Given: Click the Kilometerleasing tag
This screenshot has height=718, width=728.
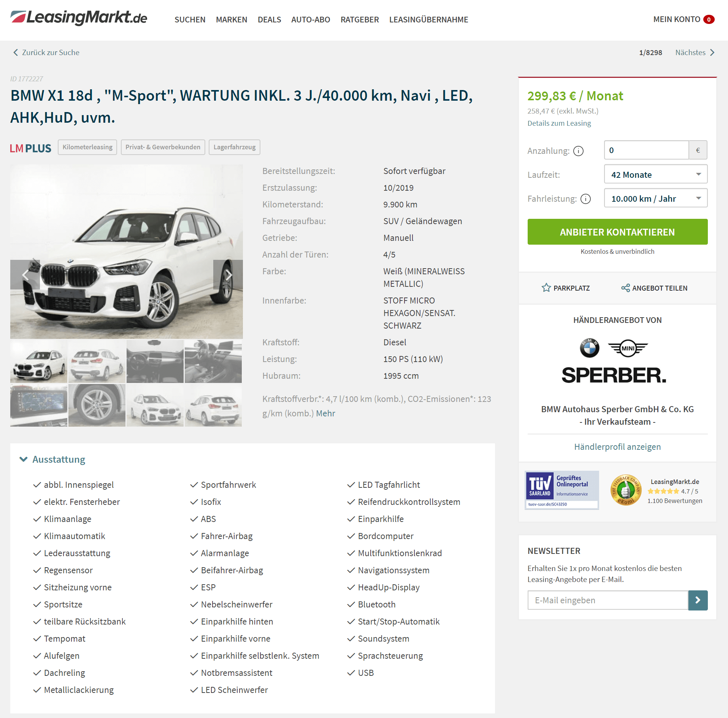Looking at the screenshot, I should (x=87, y=147).
